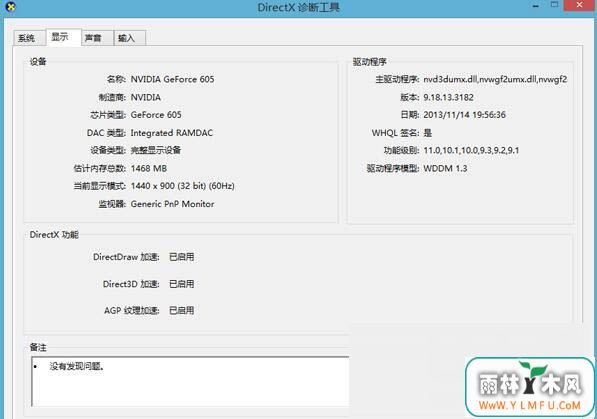Image resolution: width=597 pixels, height=419 pixels.
Task: Click the 名称 field label
Action: (116, 79)
